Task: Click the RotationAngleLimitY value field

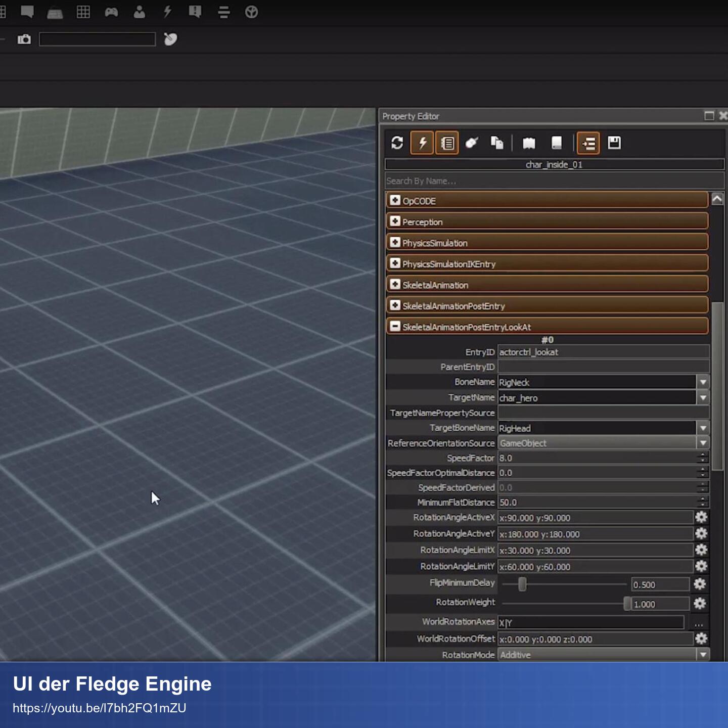Action: 596,566
